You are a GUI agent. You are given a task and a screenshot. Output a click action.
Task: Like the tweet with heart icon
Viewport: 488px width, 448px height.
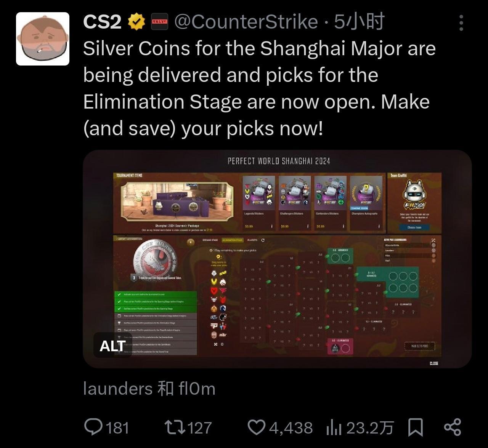click(257, 427)
